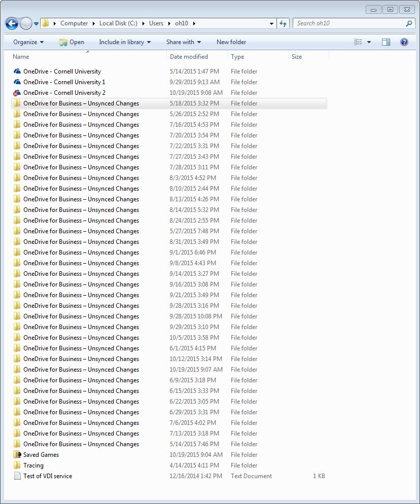Open the view options dropdown arrow
420x504 pixels.
(x=369, y=42)
